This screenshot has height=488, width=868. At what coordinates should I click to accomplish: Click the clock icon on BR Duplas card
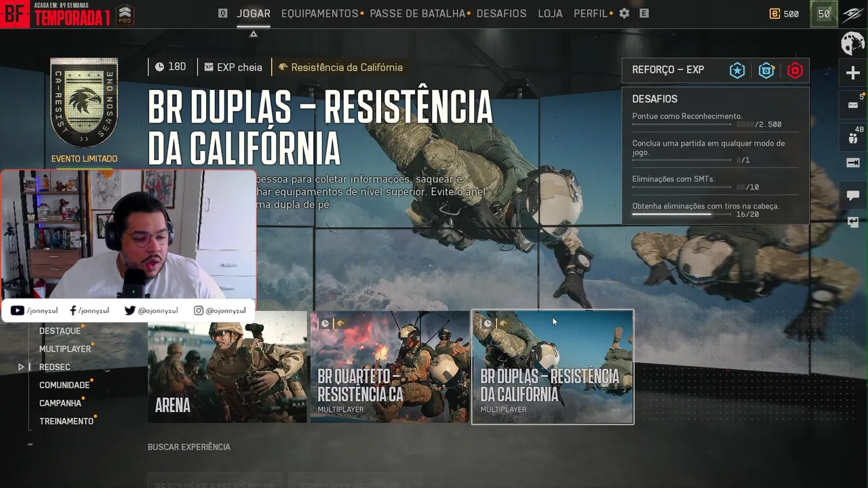point(487,323)
